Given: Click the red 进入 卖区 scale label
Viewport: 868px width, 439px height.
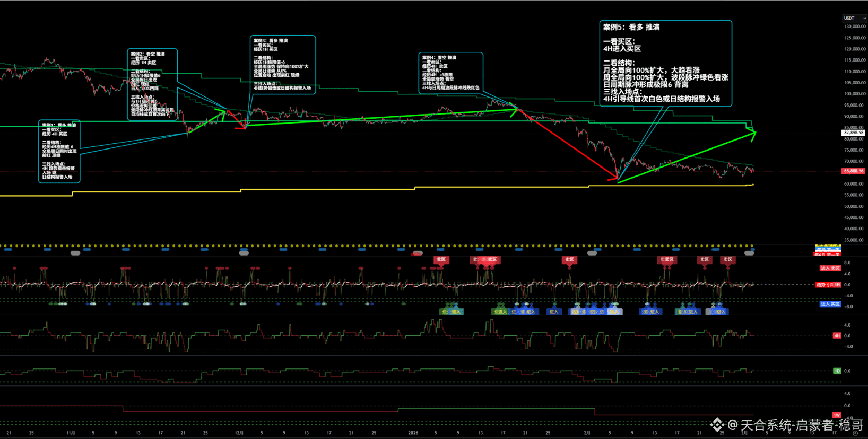Looking at the screenshot, I should point(830,268).
